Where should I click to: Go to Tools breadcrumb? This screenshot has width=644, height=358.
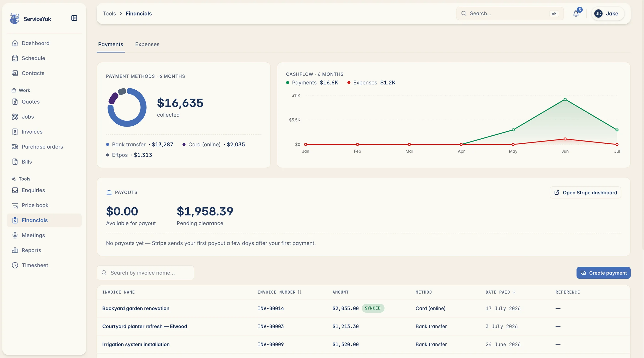click(109, 13)
